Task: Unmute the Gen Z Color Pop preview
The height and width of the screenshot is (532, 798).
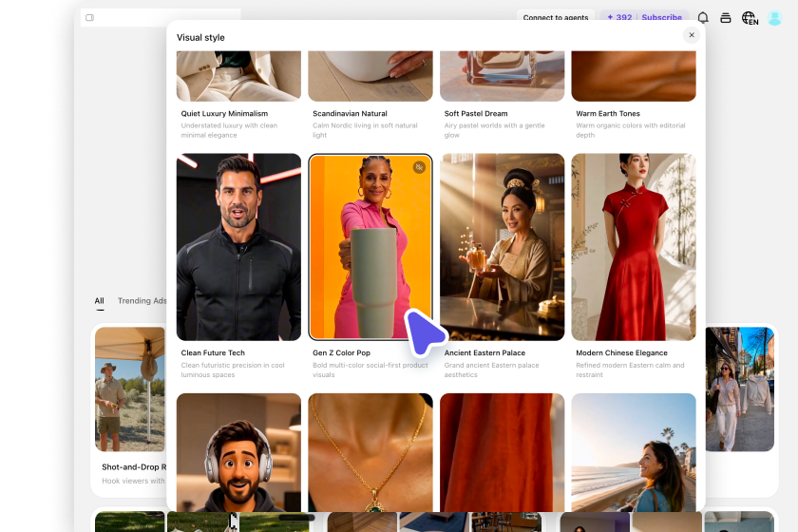Action: pos(419,167)
